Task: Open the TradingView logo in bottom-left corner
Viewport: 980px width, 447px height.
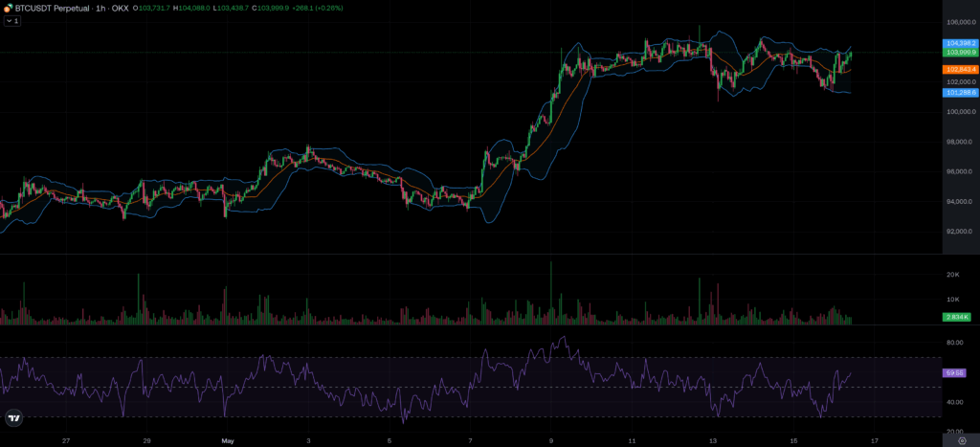Action: (13, 417)
